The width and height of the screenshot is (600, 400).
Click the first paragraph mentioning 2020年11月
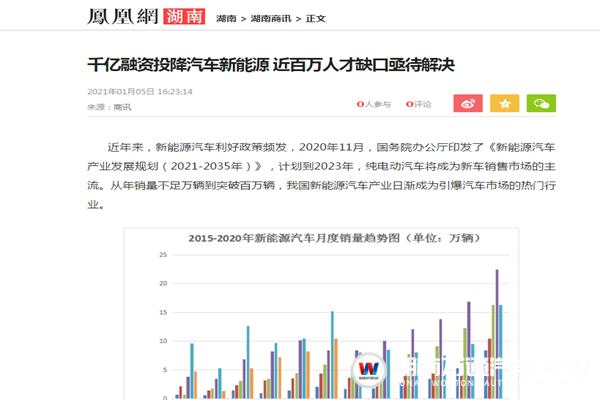click(x=321, y=176)
